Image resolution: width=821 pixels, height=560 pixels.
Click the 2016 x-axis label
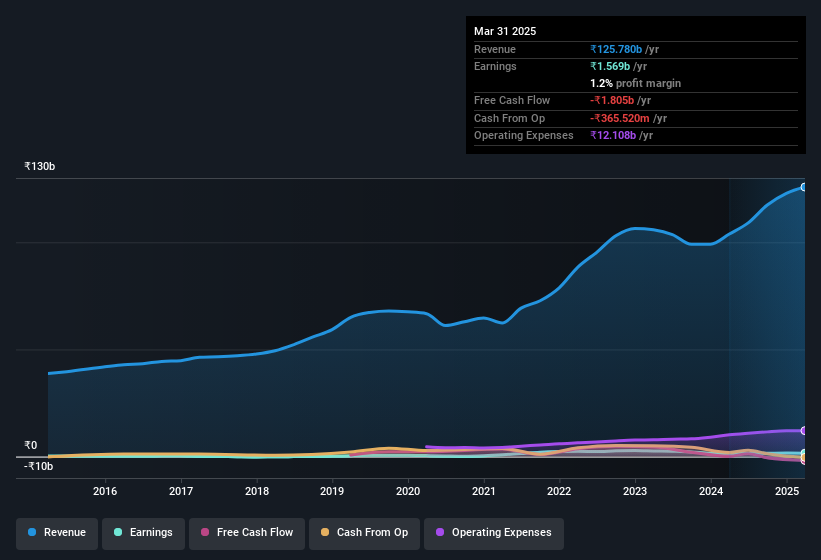pyautogui.click(x=105, y=491)
